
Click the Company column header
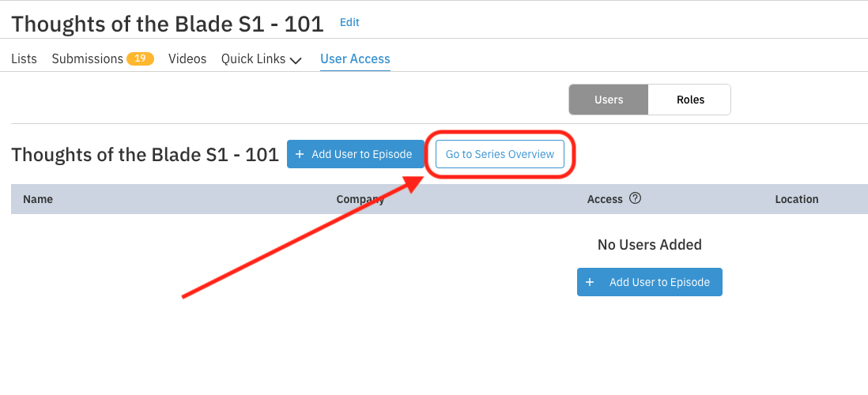360,199
